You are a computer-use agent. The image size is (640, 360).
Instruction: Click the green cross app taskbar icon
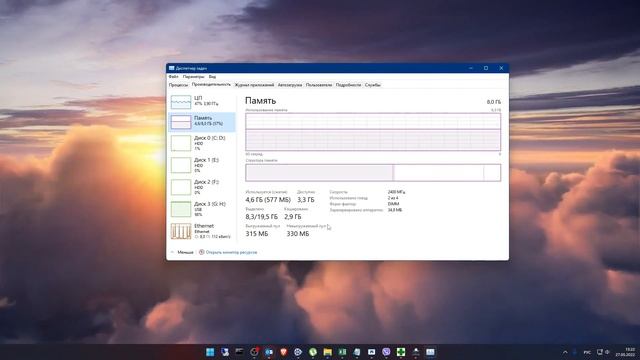point(401,352)
